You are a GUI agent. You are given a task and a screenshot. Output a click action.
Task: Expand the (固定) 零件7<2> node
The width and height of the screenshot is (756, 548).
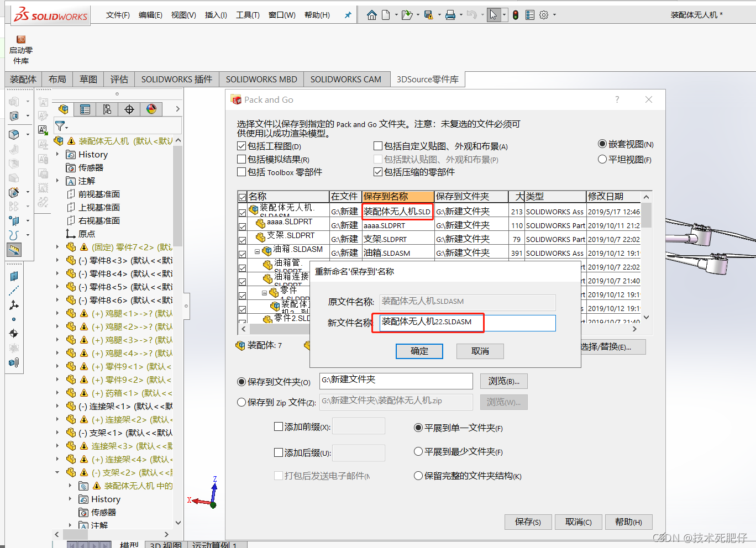[x=57, y=247]
